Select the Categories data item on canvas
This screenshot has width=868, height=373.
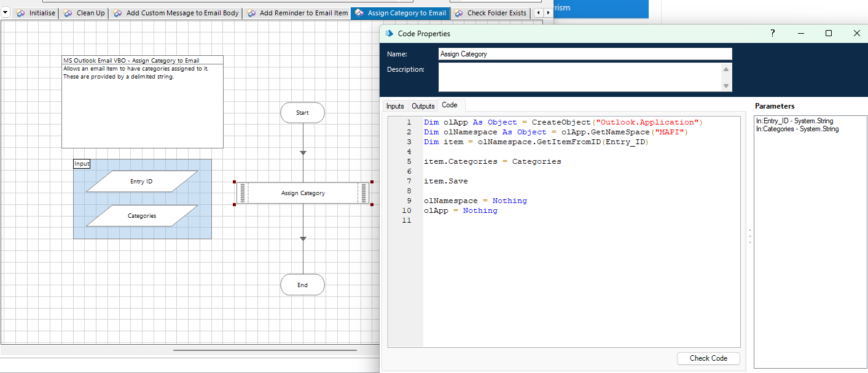tap(142, 216)
